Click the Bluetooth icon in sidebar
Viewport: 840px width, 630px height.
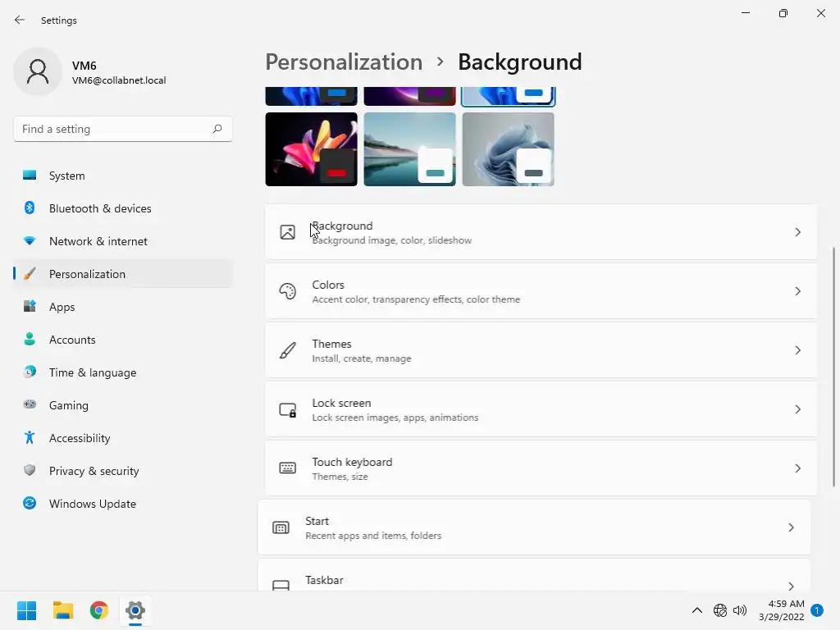(30, 208)
